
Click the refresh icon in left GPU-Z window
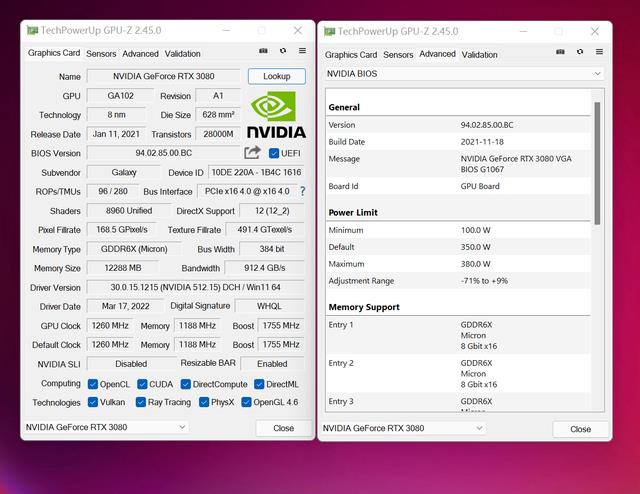[x=283, y=51]
